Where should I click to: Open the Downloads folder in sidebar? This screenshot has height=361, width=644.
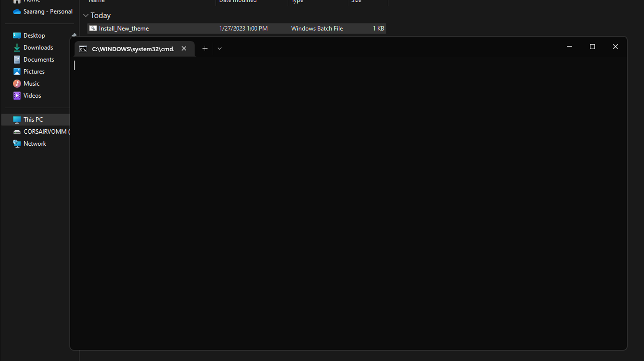point(38,47)
